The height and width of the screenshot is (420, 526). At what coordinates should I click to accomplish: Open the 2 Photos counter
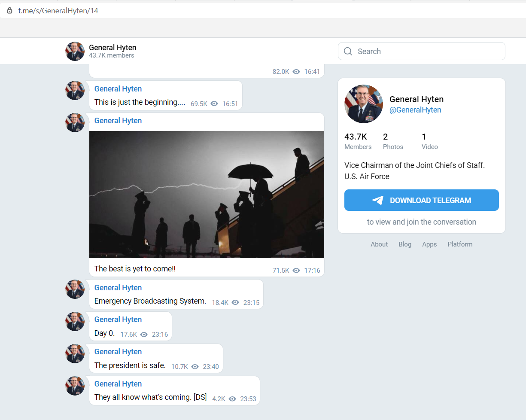click(393, 141)
